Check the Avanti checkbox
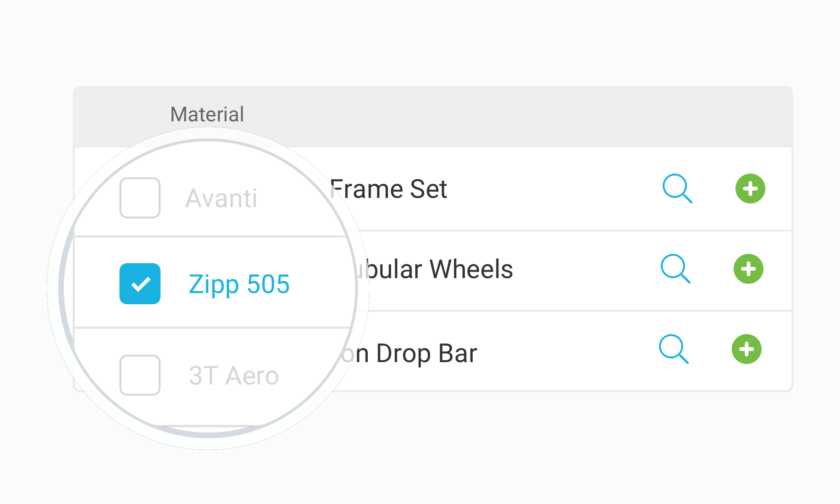 click(140, 198)
